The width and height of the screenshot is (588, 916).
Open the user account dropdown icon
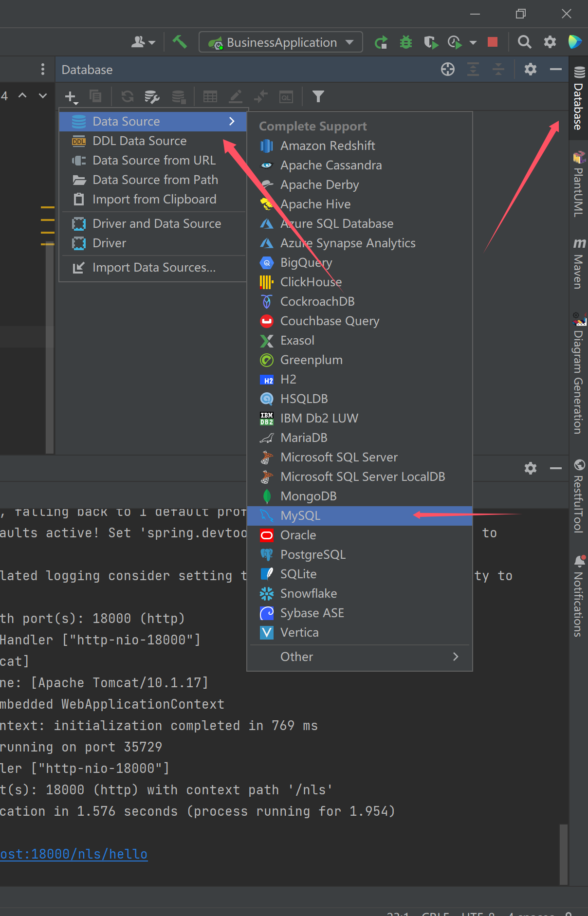[143, 42]
